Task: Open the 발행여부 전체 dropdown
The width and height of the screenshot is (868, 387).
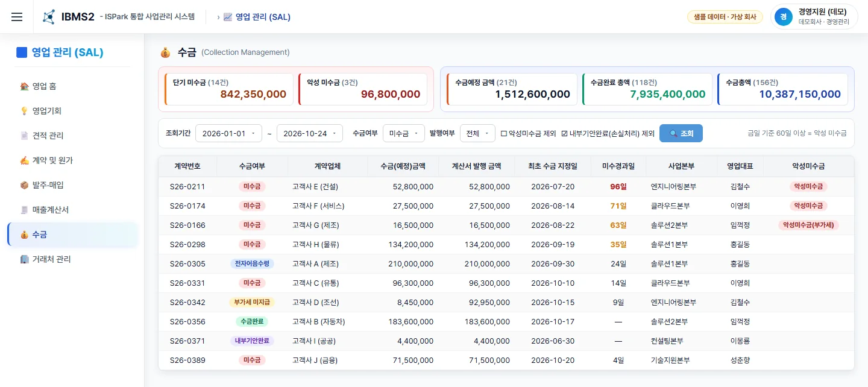Action: coord(477,133)
